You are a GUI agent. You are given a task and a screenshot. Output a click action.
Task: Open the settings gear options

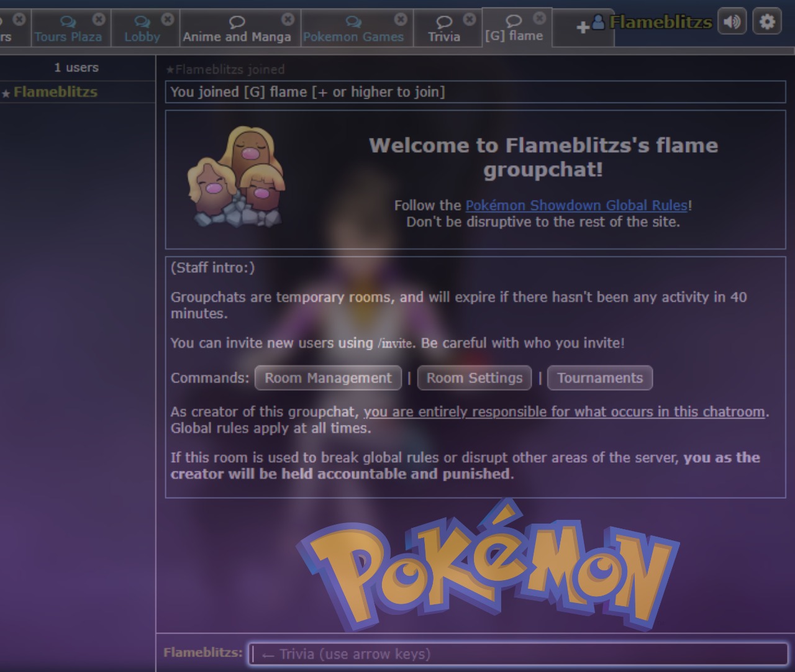pyautogui.click(x=767, y=22)
